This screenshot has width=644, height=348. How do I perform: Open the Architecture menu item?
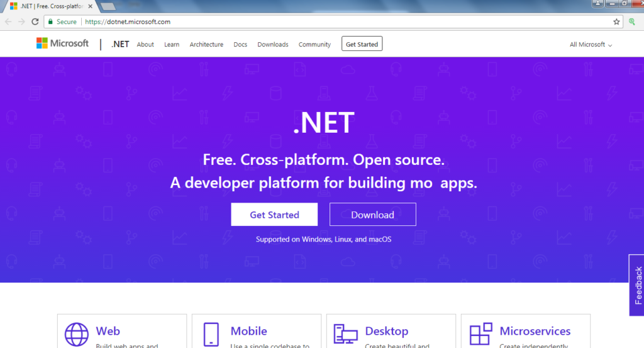tap(206, 45)
